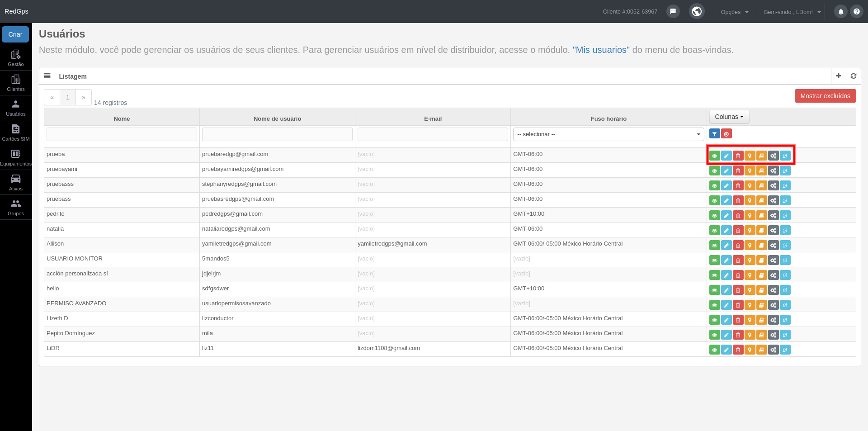
Task: Go to next page with » button
Action: [84, 97]
